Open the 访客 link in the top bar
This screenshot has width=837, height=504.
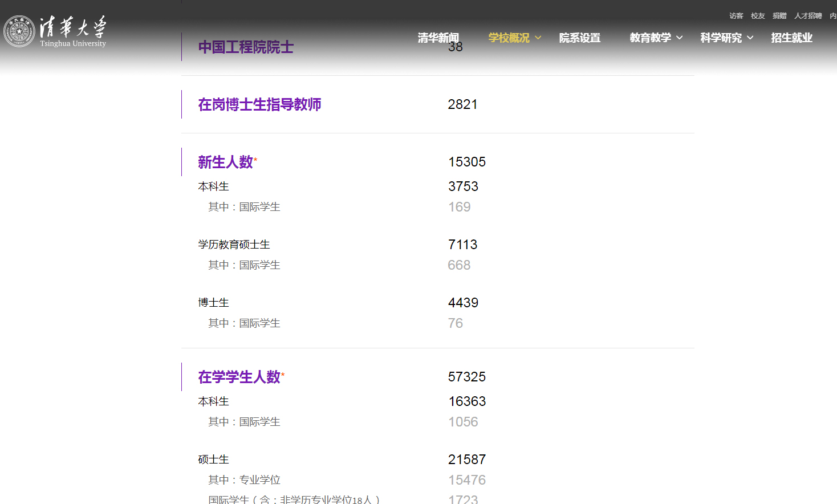[x=736, y=15]
